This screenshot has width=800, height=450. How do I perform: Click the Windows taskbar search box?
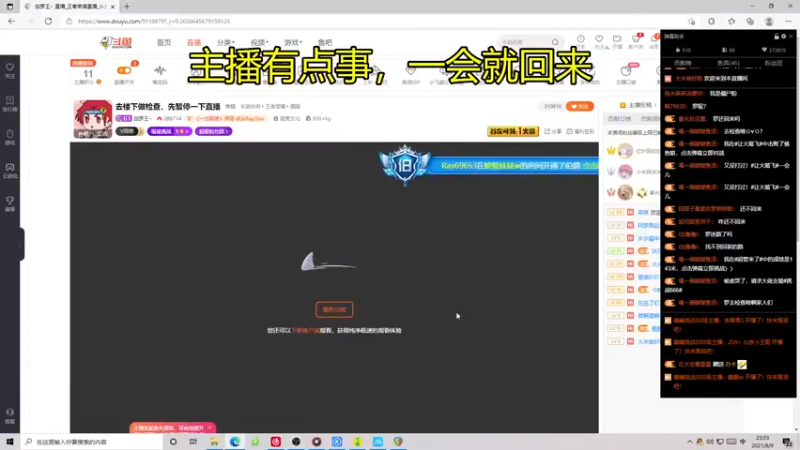click(92, 442)
